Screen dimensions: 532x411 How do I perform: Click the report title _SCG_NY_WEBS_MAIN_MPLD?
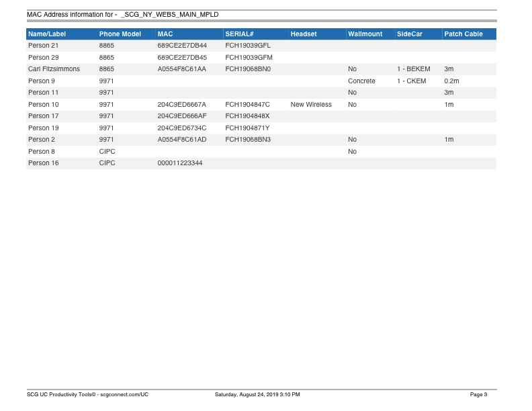172,14
